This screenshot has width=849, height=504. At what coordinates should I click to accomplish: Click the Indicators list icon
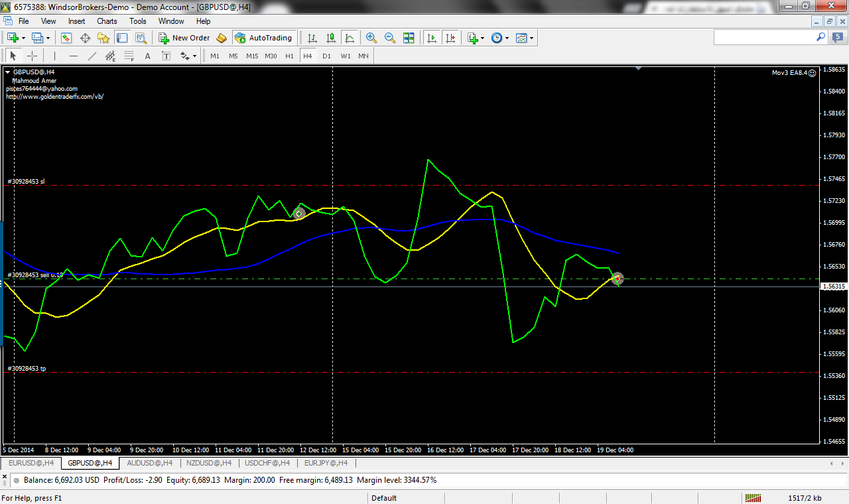(473, 38)
